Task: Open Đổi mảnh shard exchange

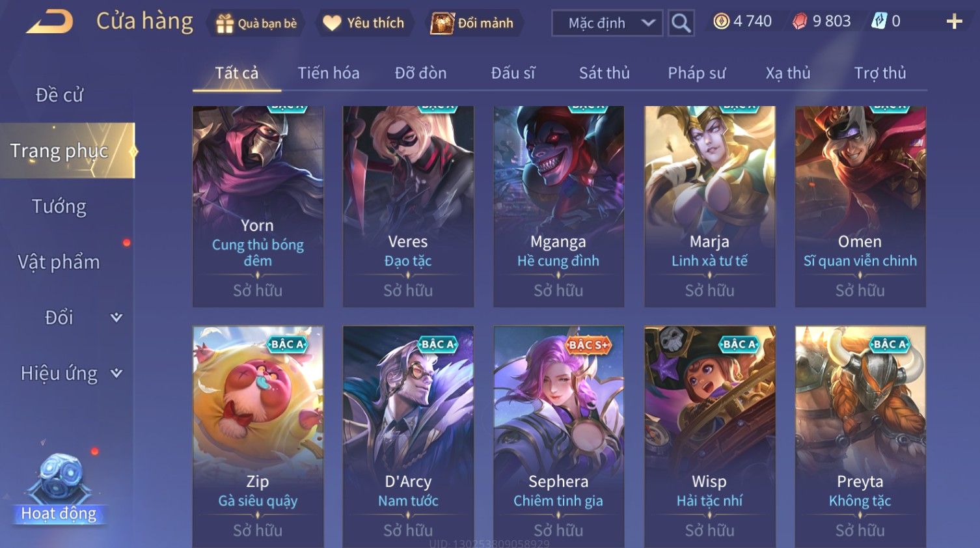Action: (x=473, y=23)
